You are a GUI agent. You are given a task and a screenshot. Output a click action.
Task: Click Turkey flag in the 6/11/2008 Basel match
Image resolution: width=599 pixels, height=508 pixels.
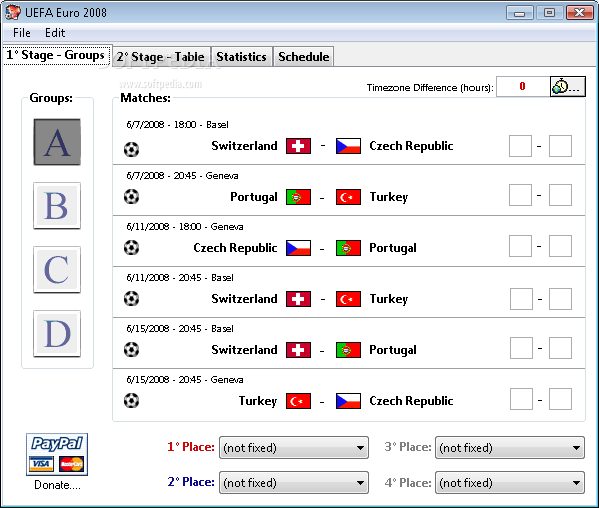pos(348,299)
